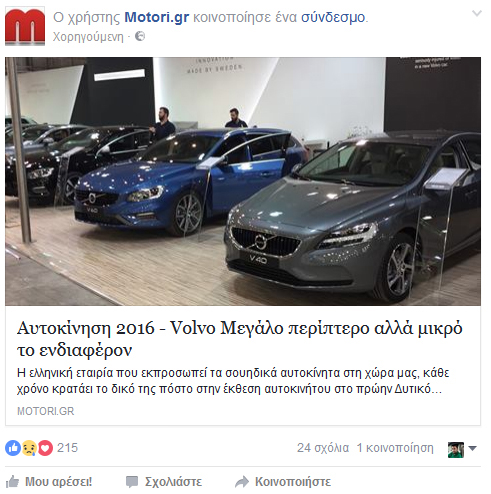Open the '1 κοινοποίηση' shares list
The width and height of the screenshot is (491, 494).
tap(395, 448)
